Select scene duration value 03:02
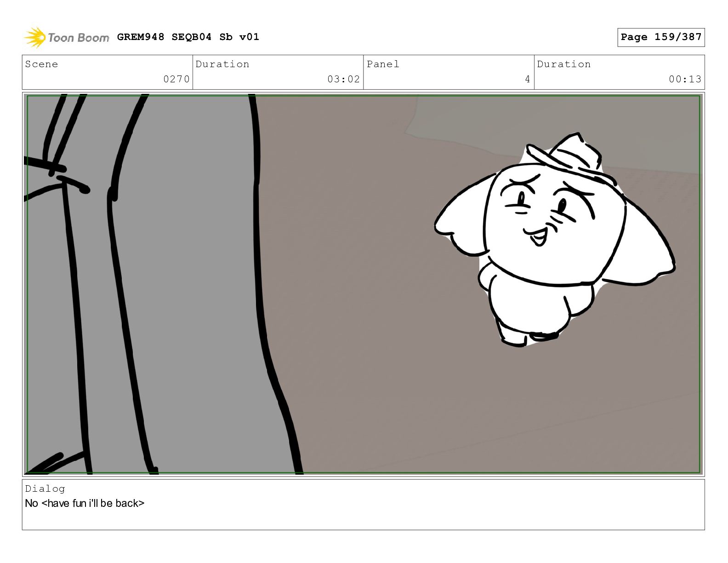The width and height of the screenshot is (728, 563). tap(343, 79)
